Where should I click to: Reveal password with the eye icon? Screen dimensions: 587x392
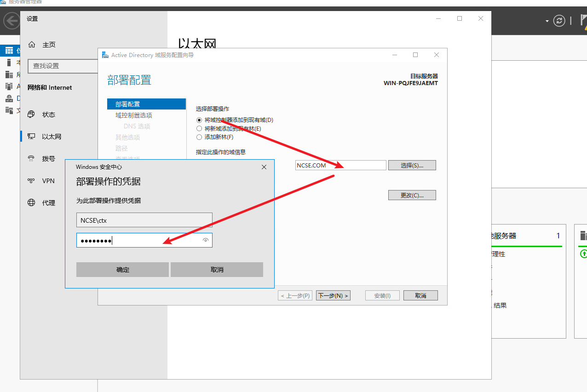tap(206, 240)
